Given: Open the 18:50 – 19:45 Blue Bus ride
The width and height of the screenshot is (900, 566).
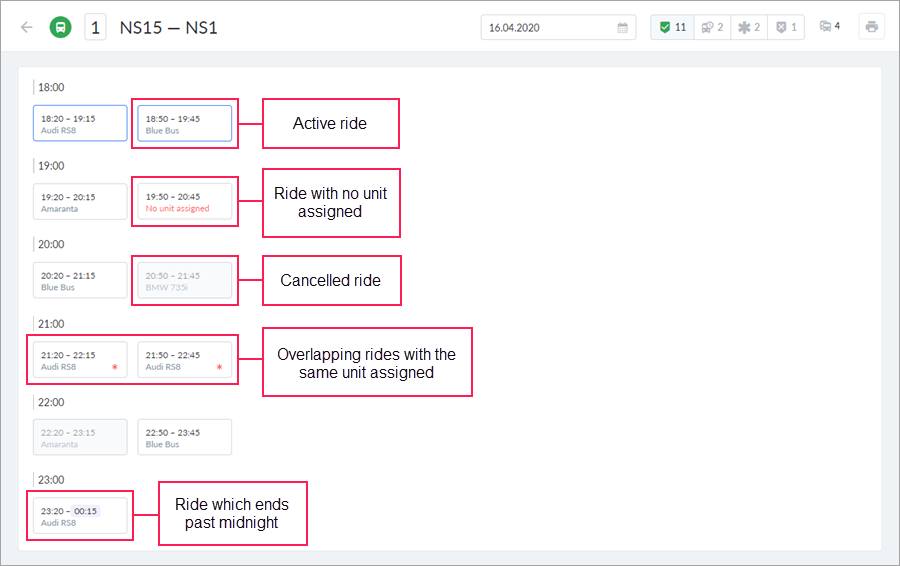Looking at the screenshot, I should [x=185, y=123].
